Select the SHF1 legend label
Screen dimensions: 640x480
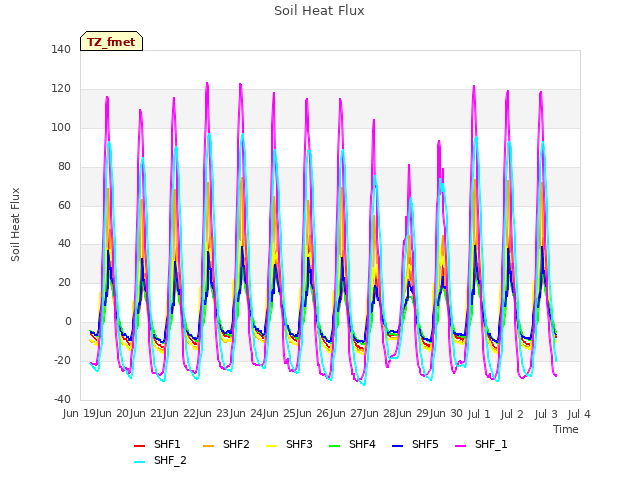pyautogui.click(x=167, y=444)
